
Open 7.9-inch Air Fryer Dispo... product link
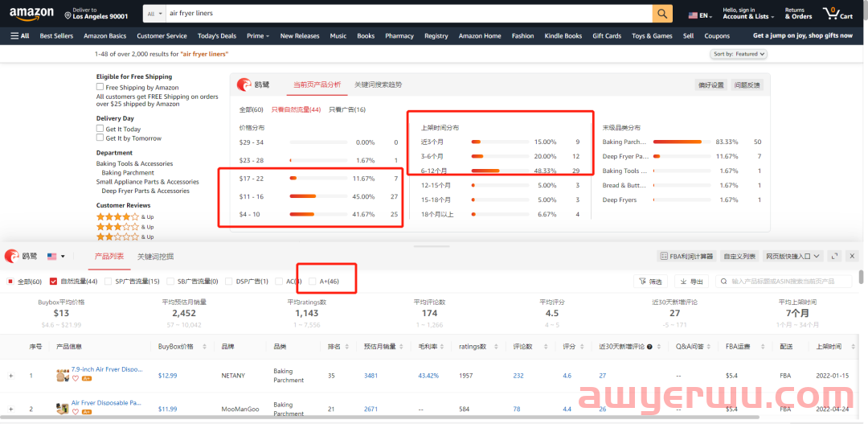[107, 368]
